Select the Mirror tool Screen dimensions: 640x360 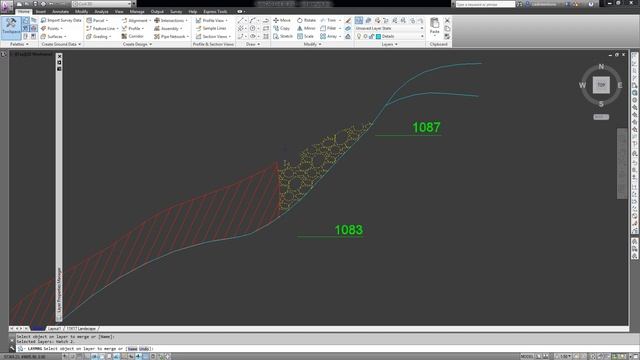pyautogui.click(x=306, y=28)
